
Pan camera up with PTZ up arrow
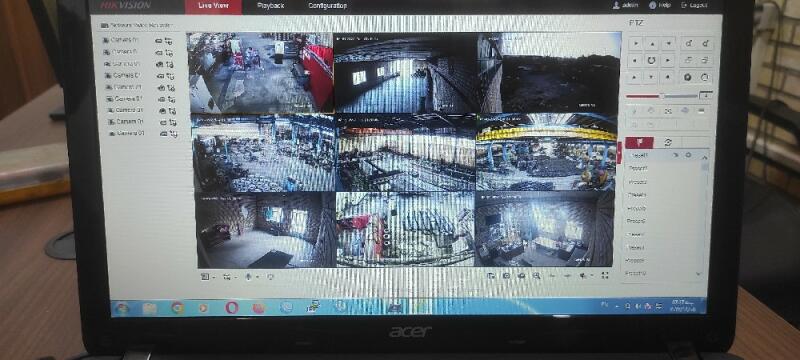652,44
